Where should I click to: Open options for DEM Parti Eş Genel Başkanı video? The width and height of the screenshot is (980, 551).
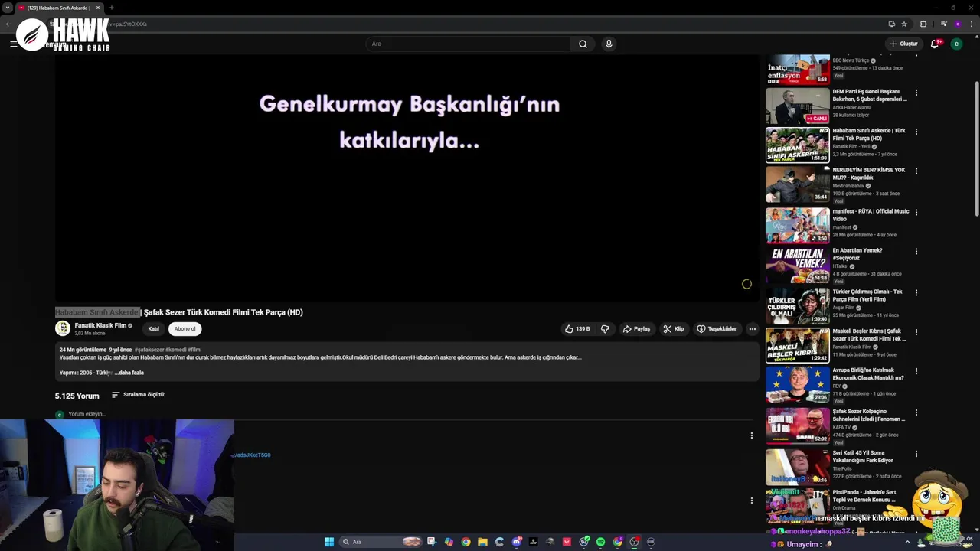pyautogui.click(x=916, y=93)
